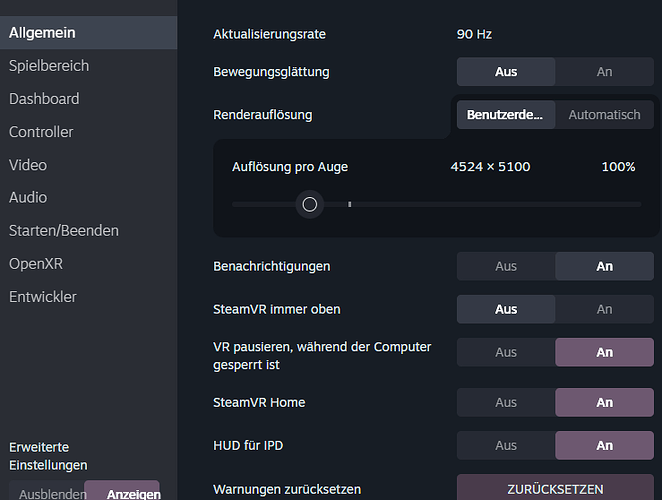This screenshot has height=500, width=662.
Task: Click the default tick mark on resolution slider
Action: 350,204
